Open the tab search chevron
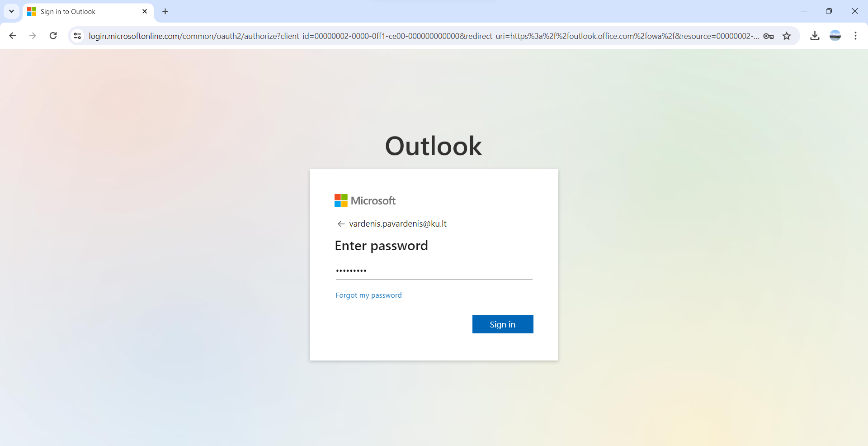This screenshot has width=868, height=446. (x=11, y=11)
